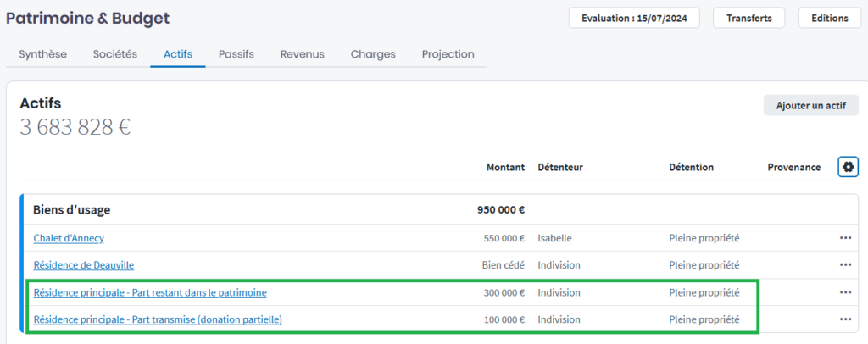Click the Editions button
The height and width of the screenshot is (344, 868).
(829, 18)
